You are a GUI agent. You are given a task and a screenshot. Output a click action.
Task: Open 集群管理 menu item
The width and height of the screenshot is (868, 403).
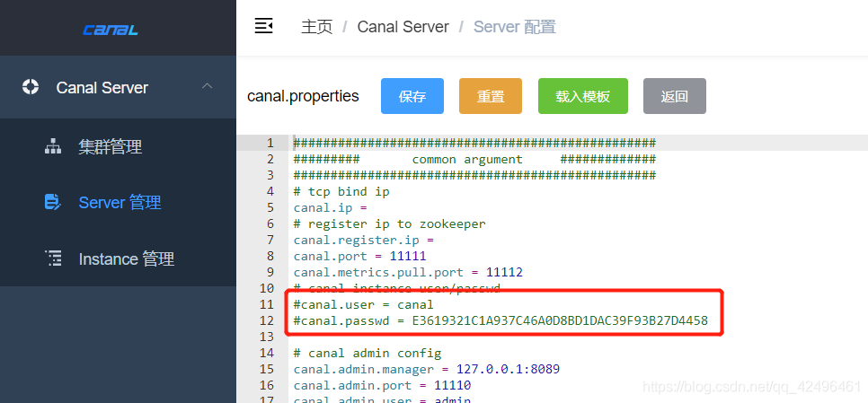pyautogui.click(x=118, y=146)
